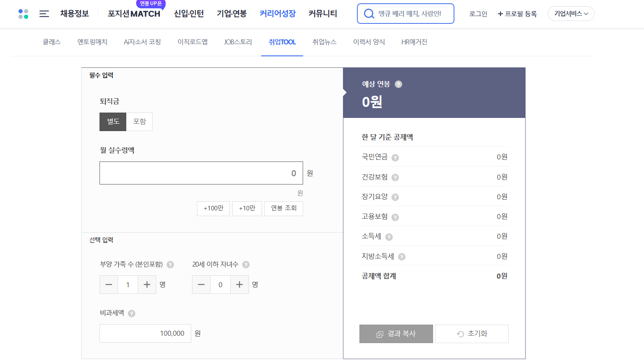Click the 20세 이하 자녀수 help icon

pyautogui.click(x=246, y=265)
